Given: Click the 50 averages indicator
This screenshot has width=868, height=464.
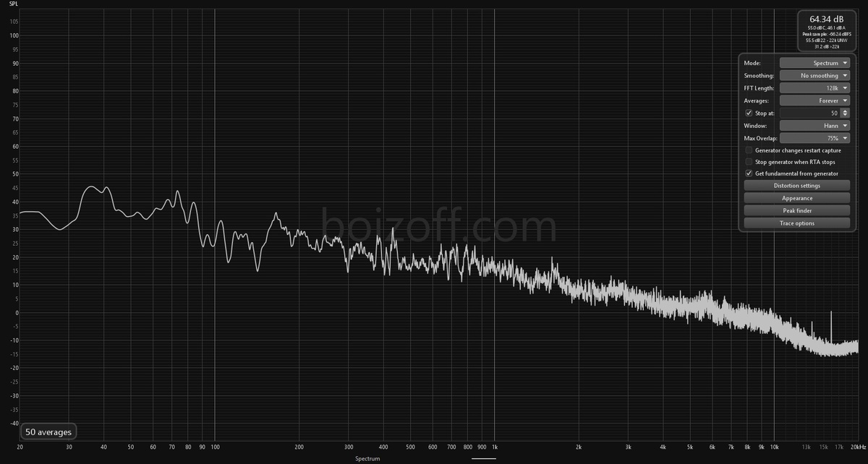Looking at the screenshot, I should click(48, 432).
